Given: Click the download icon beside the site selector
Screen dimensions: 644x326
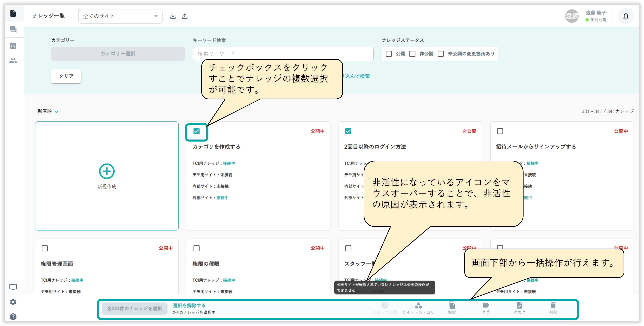Looking at the screenshot, I should click(173, 16).
